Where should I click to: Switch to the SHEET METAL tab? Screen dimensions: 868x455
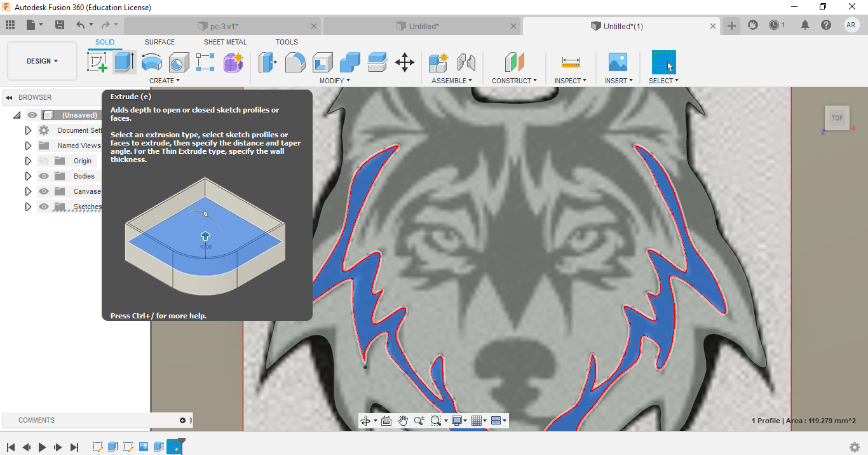(x=226, y=42)
